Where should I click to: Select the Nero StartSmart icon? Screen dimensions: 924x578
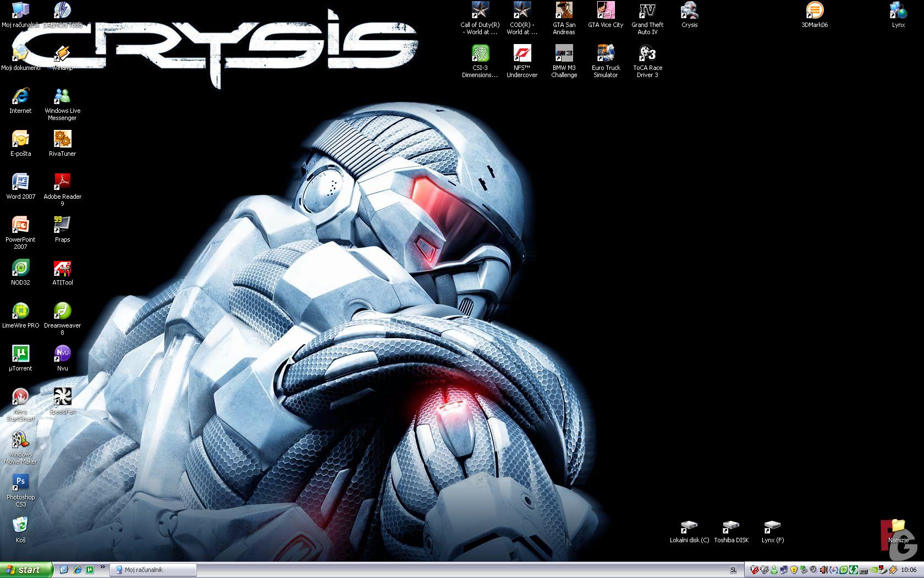click(20, 405)
